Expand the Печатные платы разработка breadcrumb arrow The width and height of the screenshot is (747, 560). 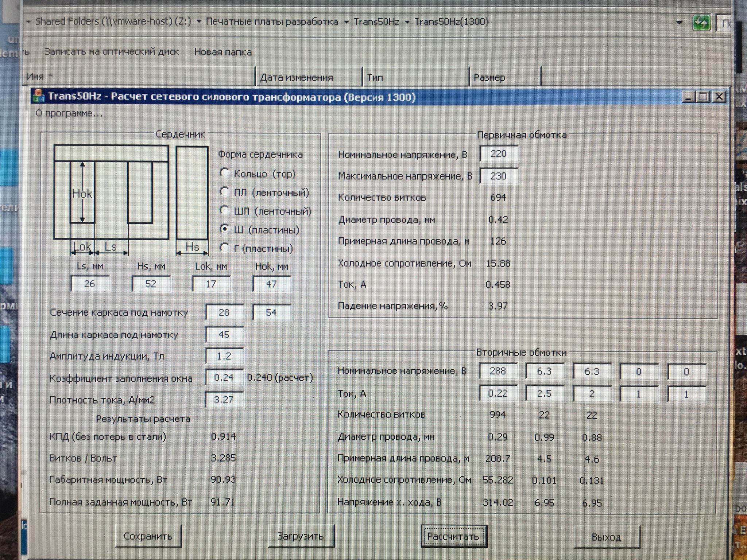(346, 22)
